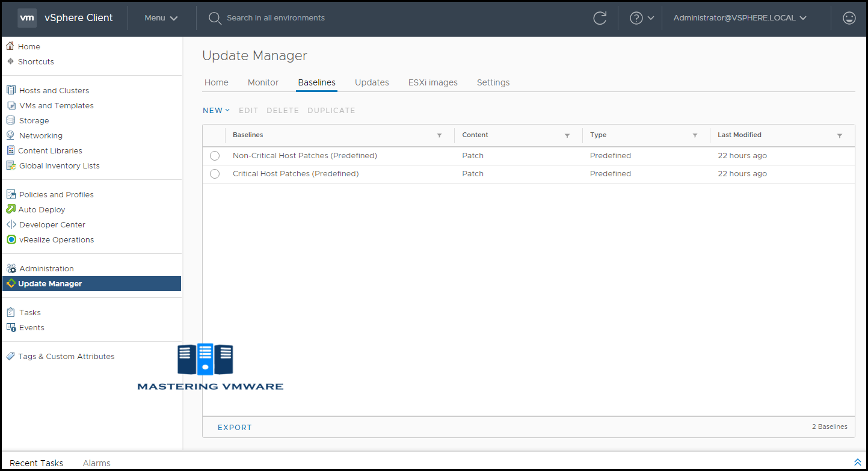This screenshot has width=868, height=471.
Task: Filter the Type column
Action: [695, 136]
